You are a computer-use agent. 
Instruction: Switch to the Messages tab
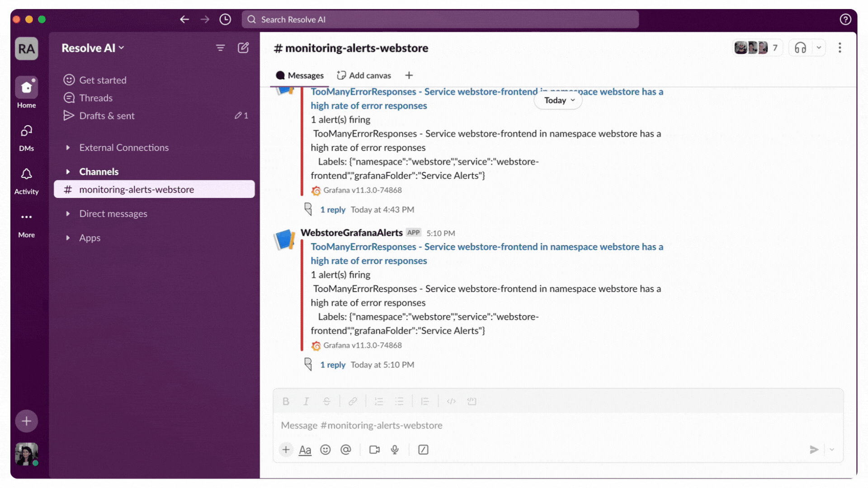pyautogui.click(x=300, y=75)
